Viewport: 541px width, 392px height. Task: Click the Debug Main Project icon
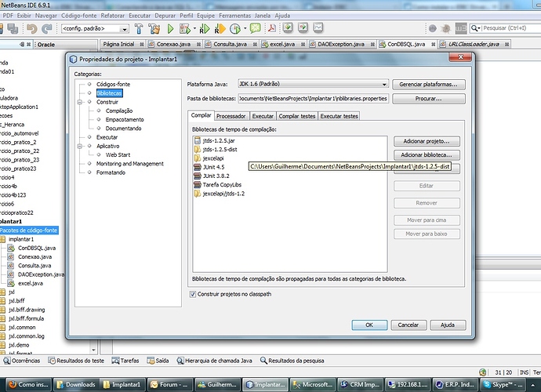pyautogui.click(x=185, y=29)
